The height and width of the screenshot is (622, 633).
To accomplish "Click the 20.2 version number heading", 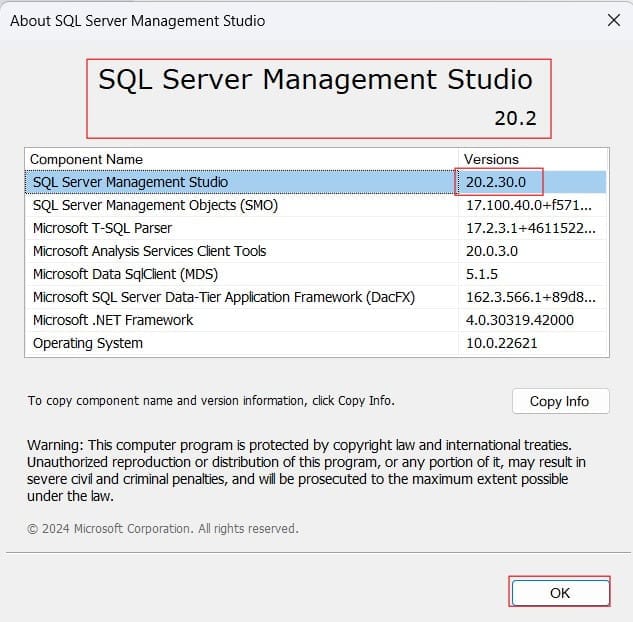I will coord(516,118).
